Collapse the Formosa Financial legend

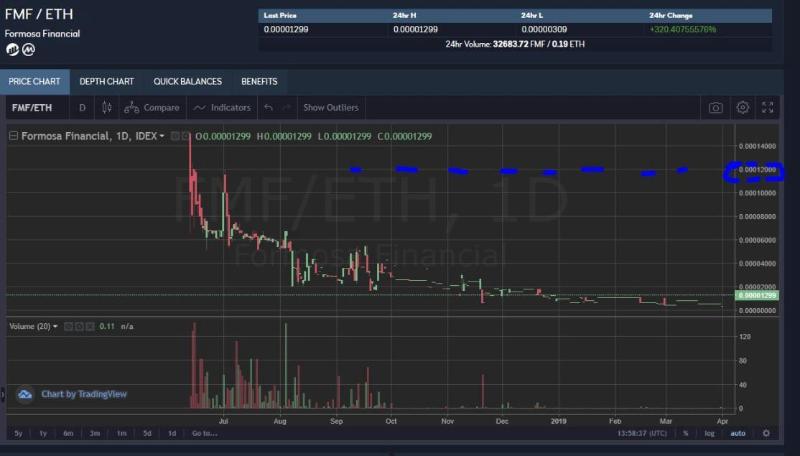13,136
